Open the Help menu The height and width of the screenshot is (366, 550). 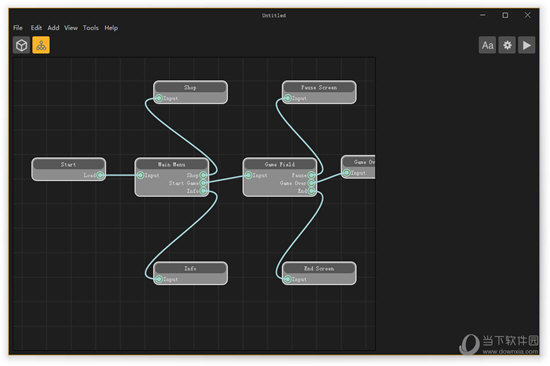111,28
